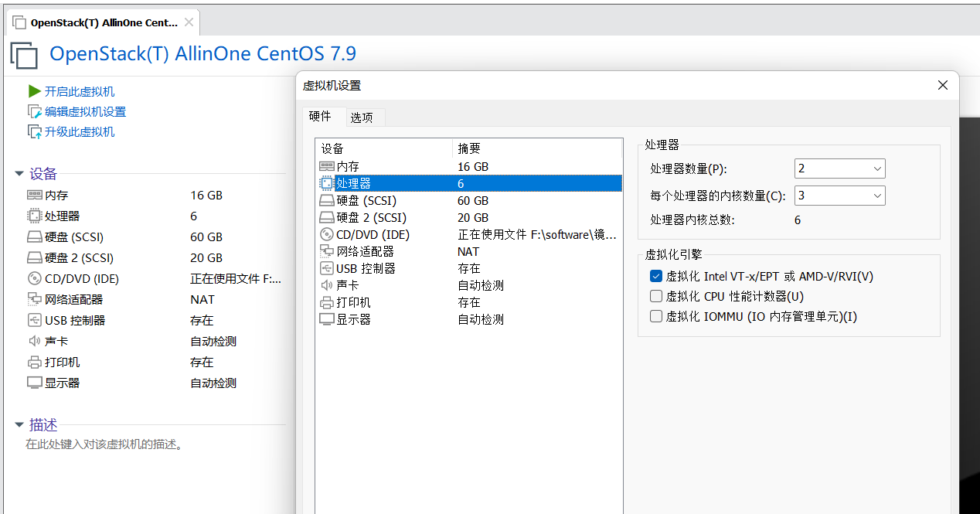Select 处理器 label in settings device list
This screenshot has width=980, height=514.
click(354, 184)
